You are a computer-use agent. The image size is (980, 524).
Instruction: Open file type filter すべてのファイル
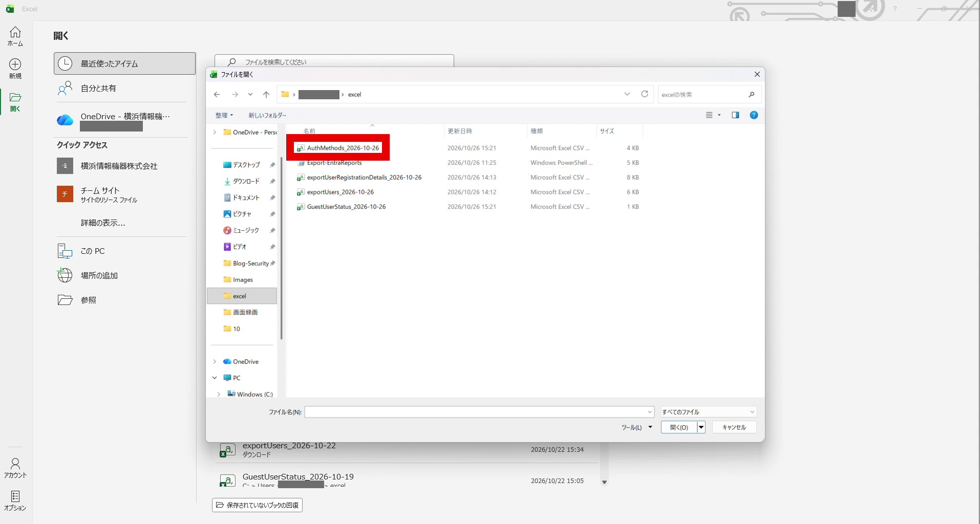pyautogui.click(x=709, y=412)
